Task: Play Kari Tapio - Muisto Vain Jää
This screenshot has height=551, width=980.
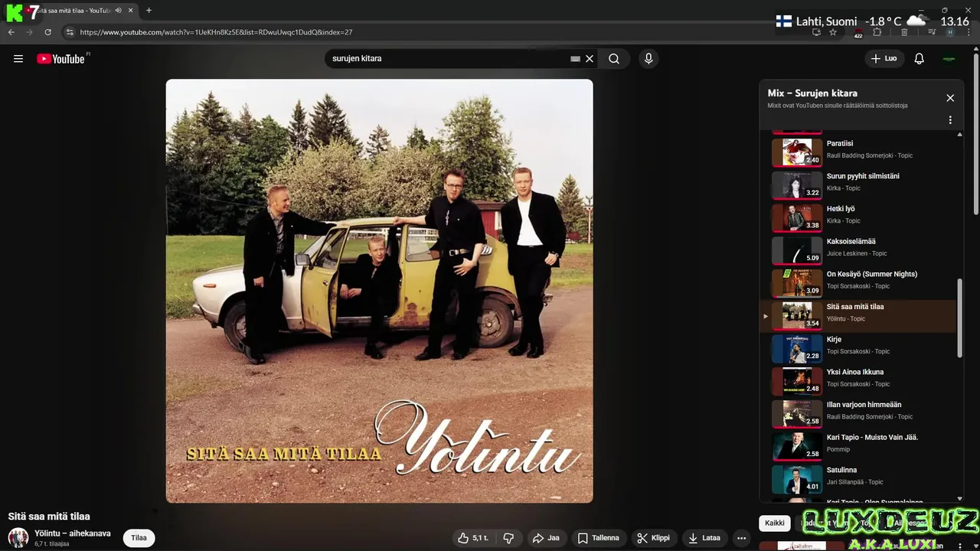Action: [857, 446]
